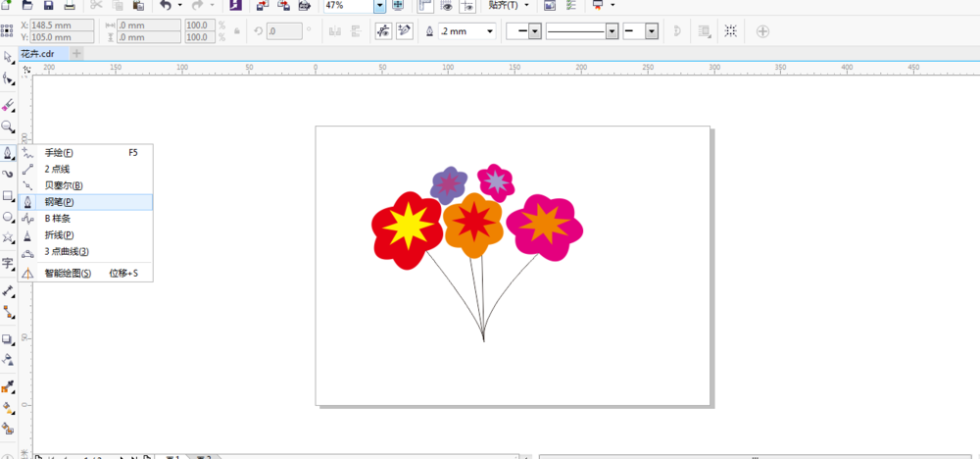Click the 47% zoom level field
The image size is (980, 459).
349,5
